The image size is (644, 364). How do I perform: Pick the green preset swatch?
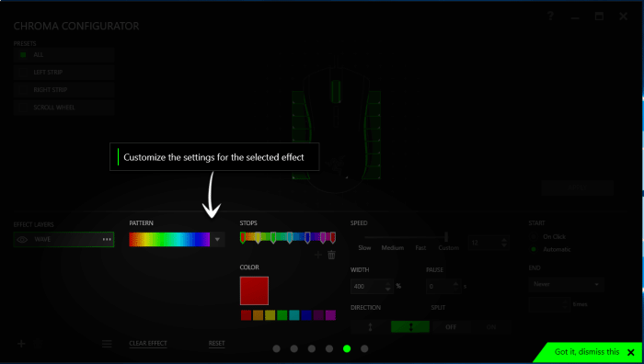(282, 315)
